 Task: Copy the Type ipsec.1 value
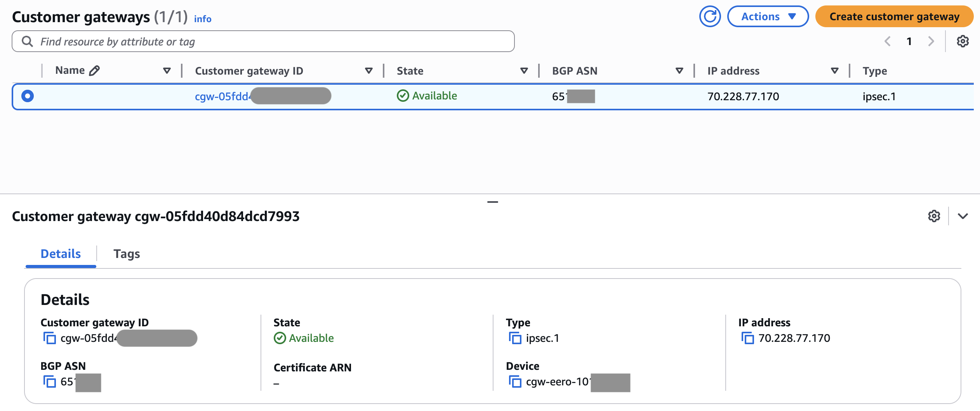click(515, 338)
